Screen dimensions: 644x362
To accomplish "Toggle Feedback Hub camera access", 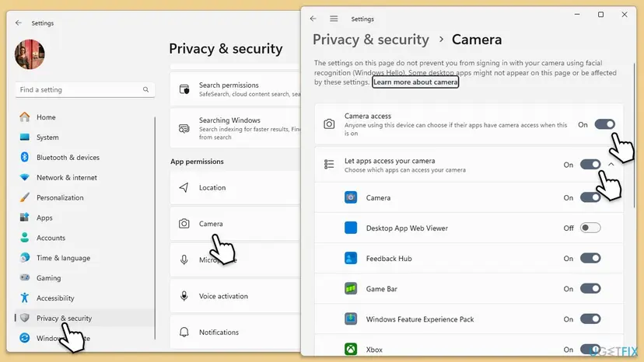I will click(x=590, y=258).
